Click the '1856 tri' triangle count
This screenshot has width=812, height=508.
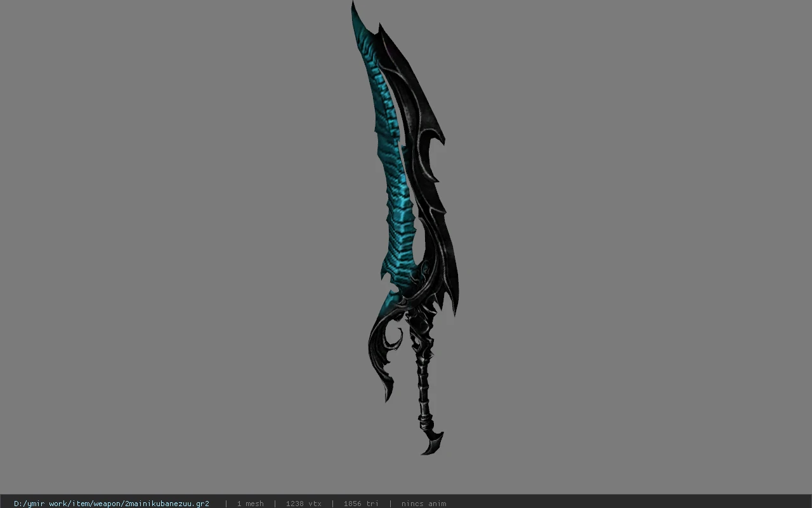(361, 504)
